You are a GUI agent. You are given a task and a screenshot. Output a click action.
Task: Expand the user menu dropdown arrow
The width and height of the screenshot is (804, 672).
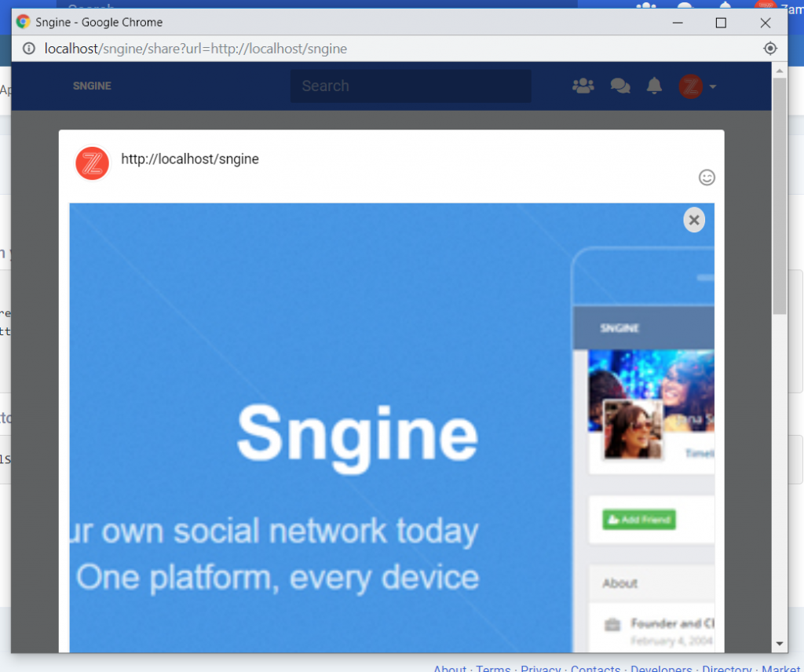(x=713, y=86)
